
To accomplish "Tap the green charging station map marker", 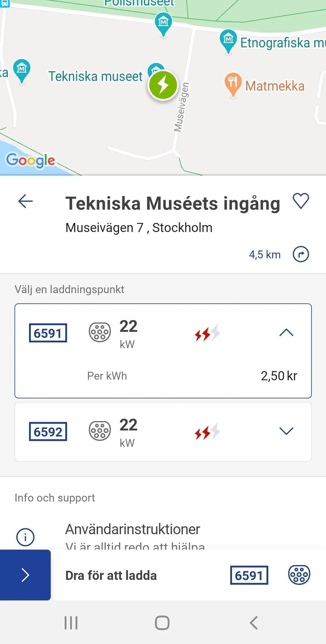I will pyautogui.click(x=163, y=85).
